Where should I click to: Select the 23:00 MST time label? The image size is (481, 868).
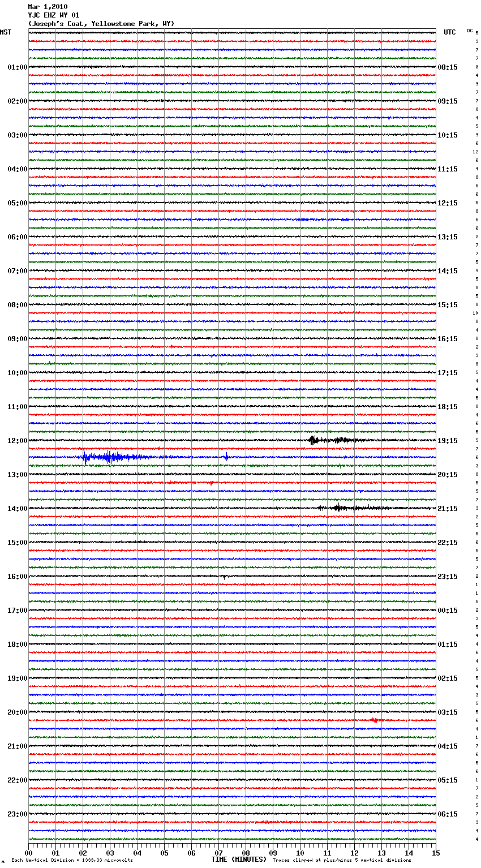[18, 814]
